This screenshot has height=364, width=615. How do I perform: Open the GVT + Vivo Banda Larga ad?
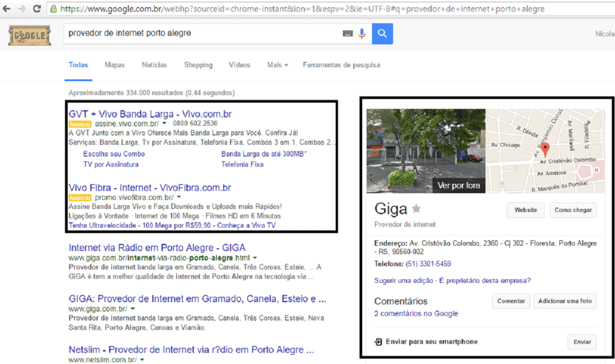point(150,114)
